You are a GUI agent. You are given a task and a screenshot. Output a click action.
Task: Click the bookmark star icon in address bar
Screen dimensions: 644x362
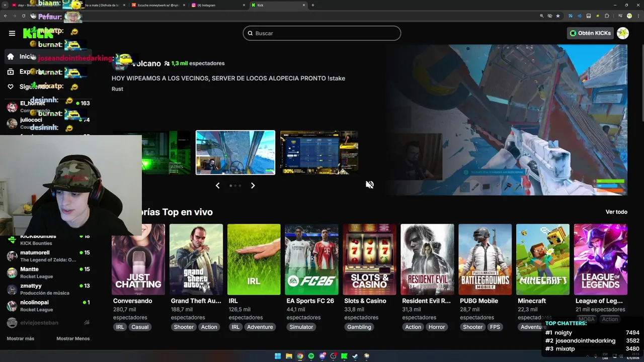point(558,16)
